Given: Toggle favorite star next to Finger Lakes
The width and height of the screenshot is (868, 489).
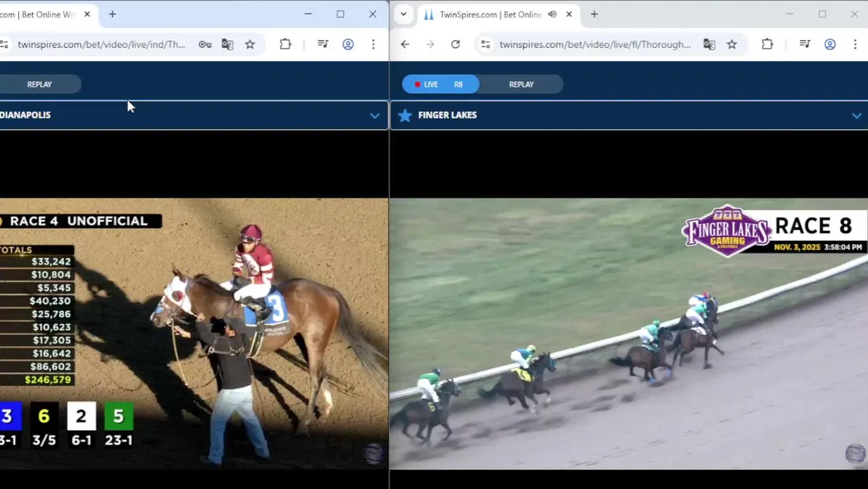Looking at the screenshot, I should coord(405,115).
